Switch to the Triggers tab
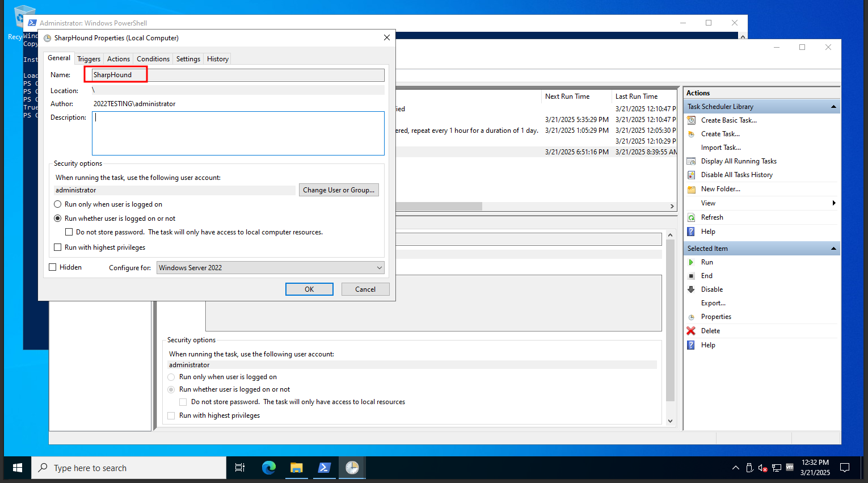The width and height of the screenshot is (868, 483). 89,59
